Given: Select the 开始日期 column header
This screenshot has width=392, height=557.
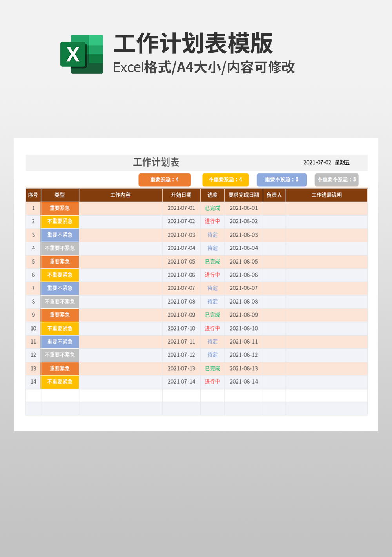Looking at the screenshot, I should point(181,195).
